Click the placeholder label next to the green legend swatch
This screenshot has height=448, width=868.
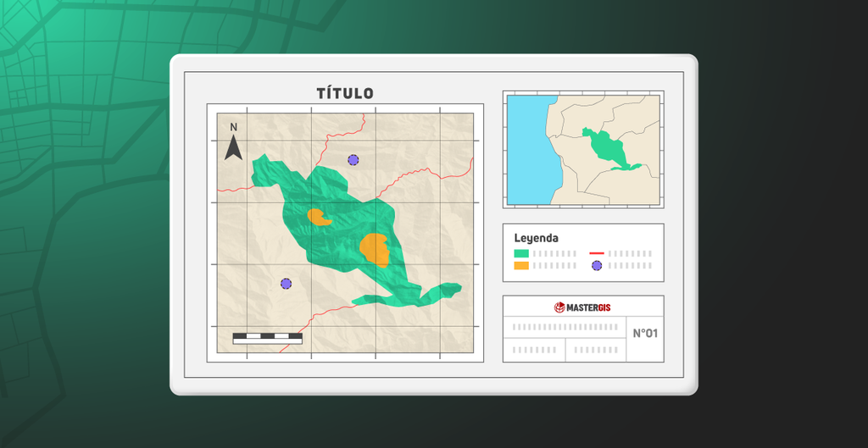click(555, 253)
